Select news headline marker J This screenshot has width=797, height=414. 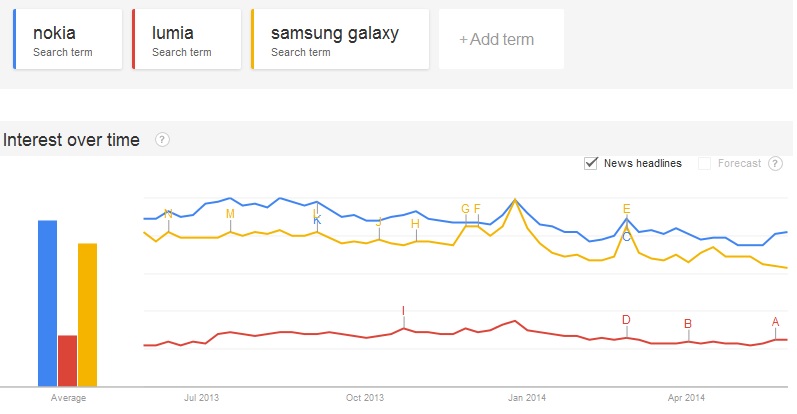coord(378,222)
